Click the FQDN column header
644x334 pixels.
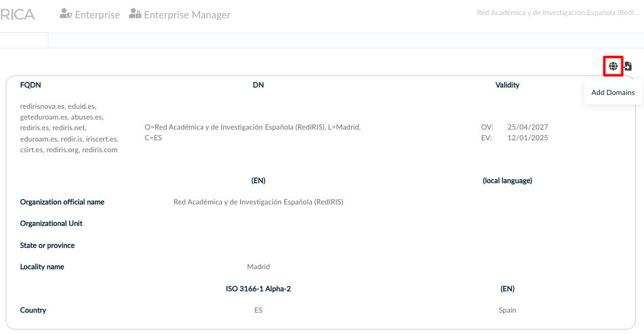coord(30,85)
